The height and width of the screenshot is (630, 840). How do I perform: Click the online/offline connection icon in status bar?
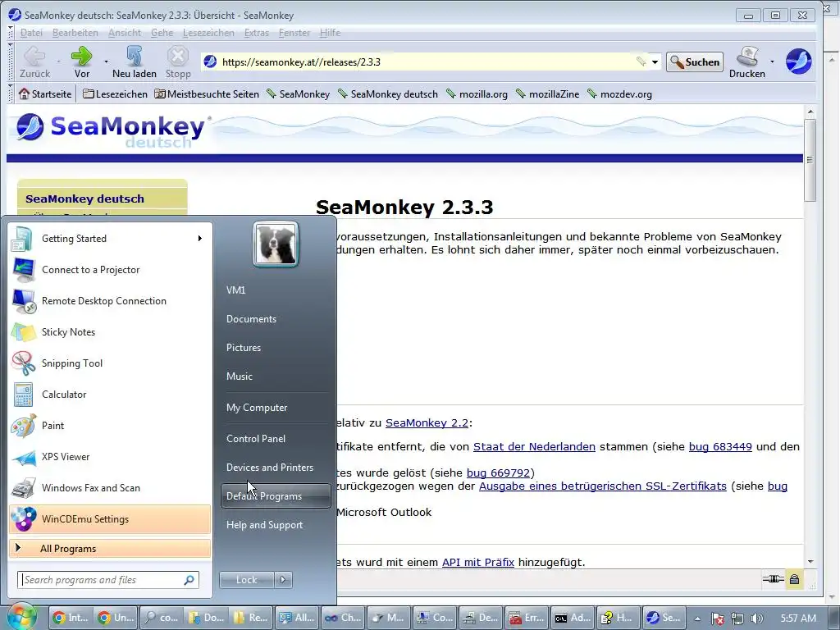pyautogui.click(x=773, y=579)
